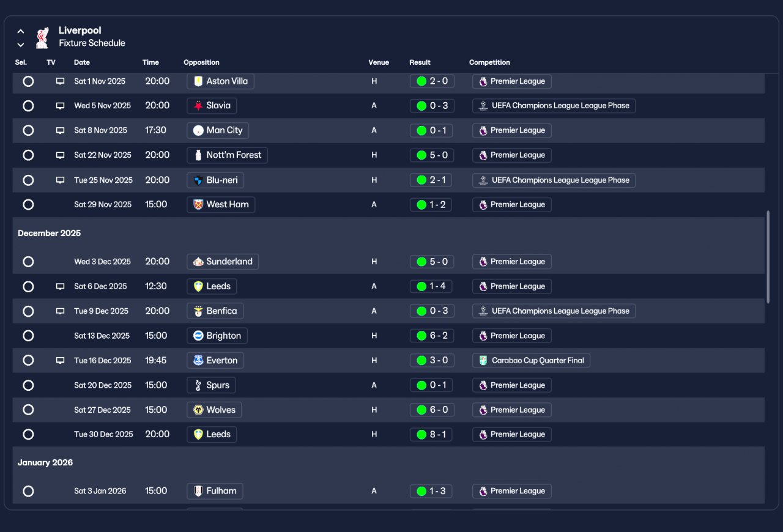Viewport: 783px width, 532px height.
Task: Click the TV icon on the Slavia fixture
Action: click(x=60, y=106)
